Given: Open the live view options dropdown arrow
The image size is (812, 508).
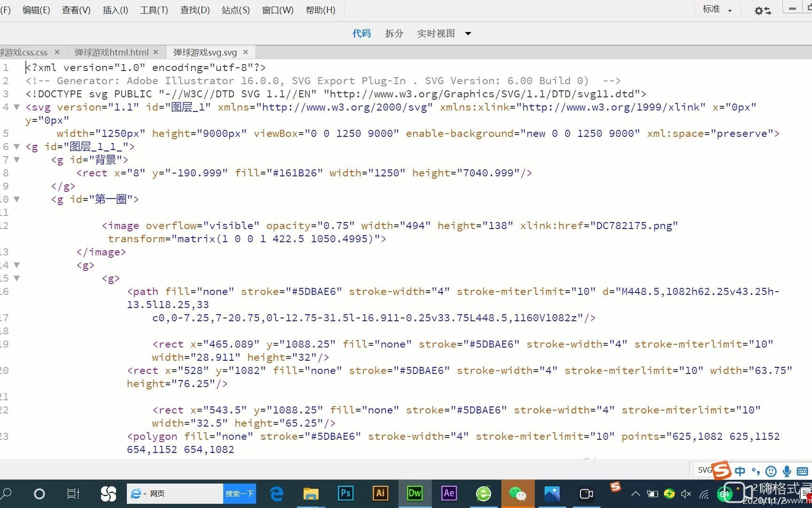Looking at the screenshot, I should [x=468, y=33].
